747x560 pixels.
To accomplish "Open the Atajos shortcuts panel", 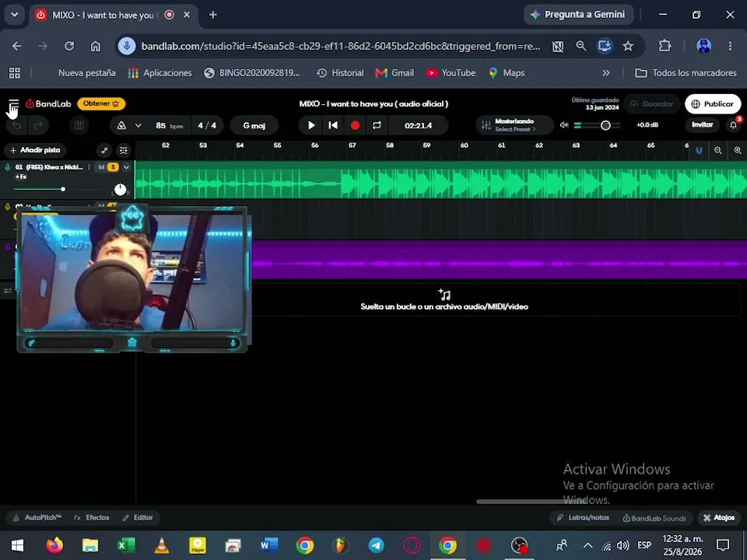I will pyautogui.click(x=719, y=518).
